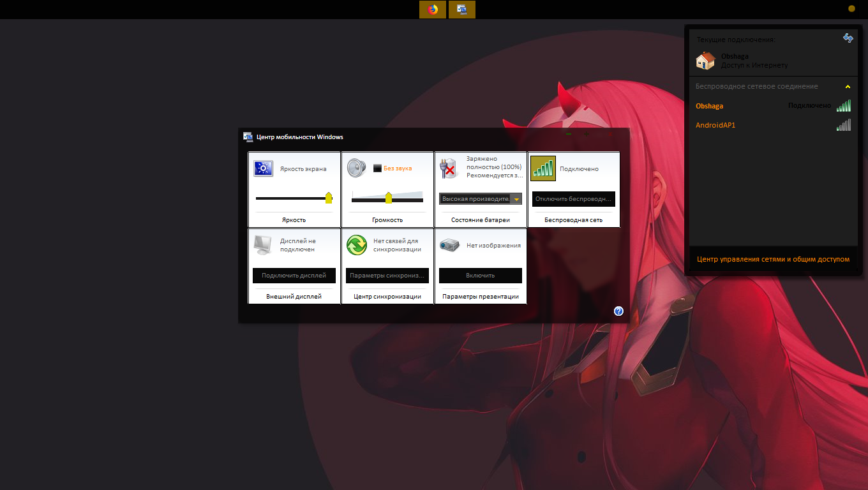Click the 'Состояние батареи' tile caption
The width and height of the screenshot is (868, 490).
click(481, 220)
